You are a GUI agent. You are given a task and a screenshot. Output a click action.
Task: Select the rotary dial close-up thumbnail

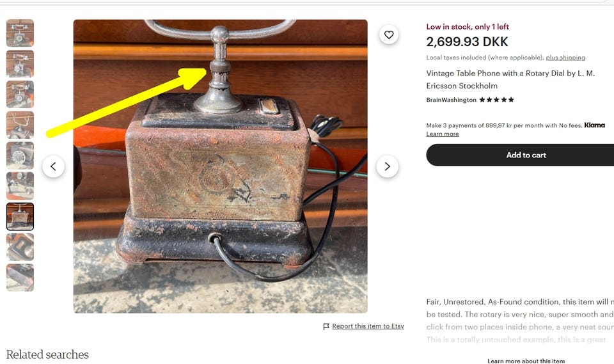(x=20, y=155)
